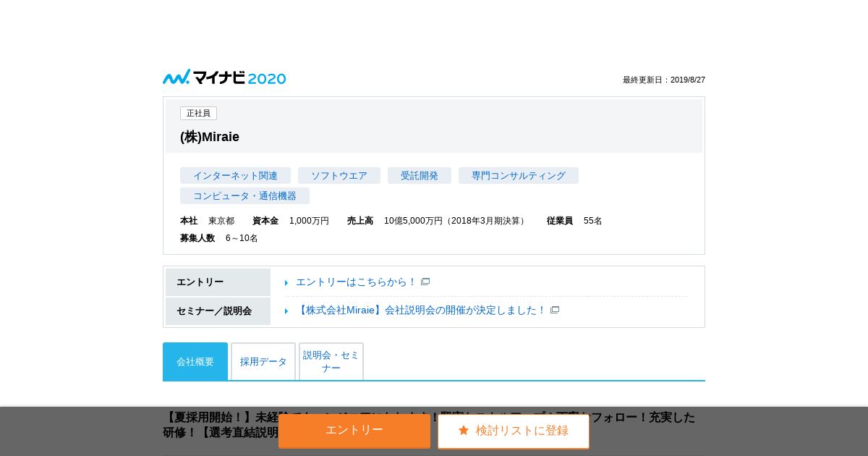Click the 正社員 label badge

[x=198, y=114]
